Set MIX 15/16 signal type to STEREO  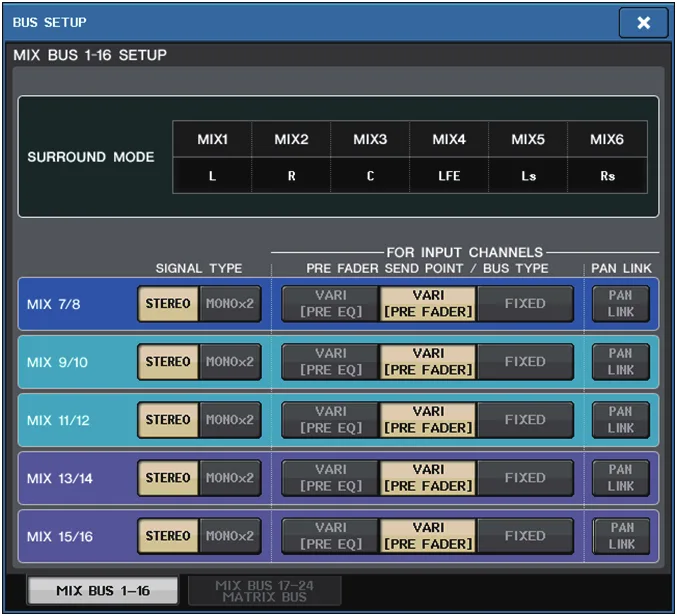(168, 536)
